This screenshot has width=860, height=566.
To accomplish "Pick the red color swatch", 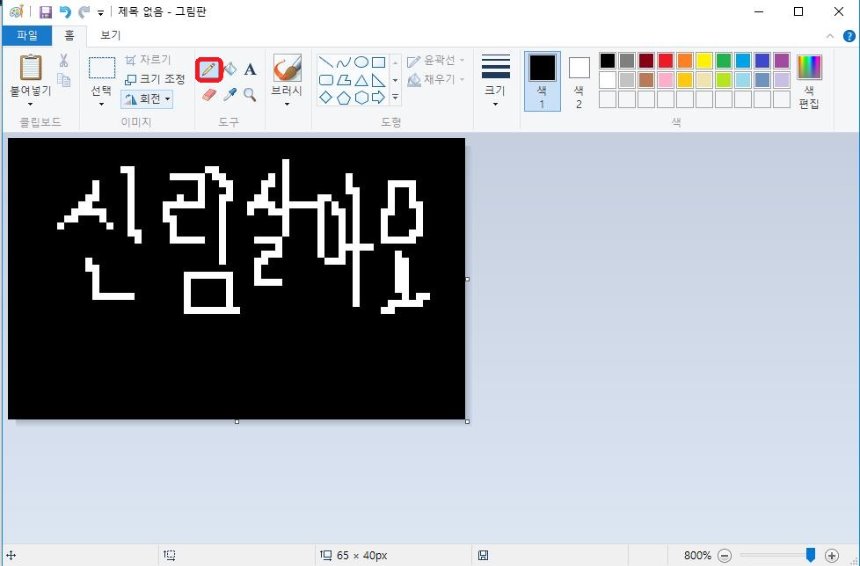I will 665,60.
